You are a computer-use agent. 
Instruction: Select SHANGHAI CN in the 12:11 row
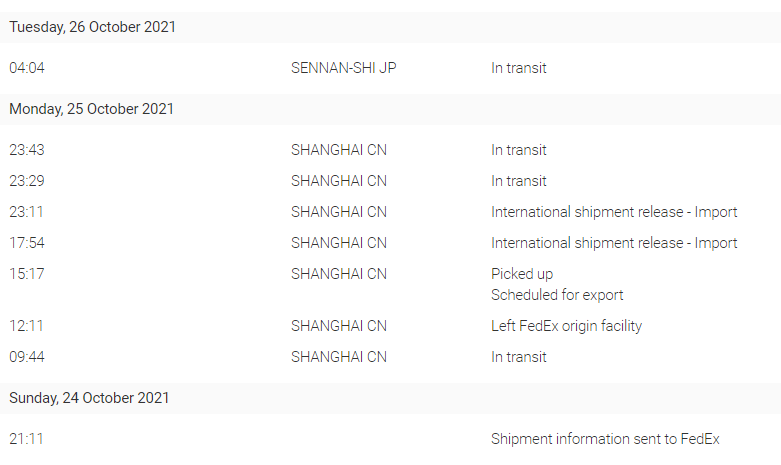point(339,326)
